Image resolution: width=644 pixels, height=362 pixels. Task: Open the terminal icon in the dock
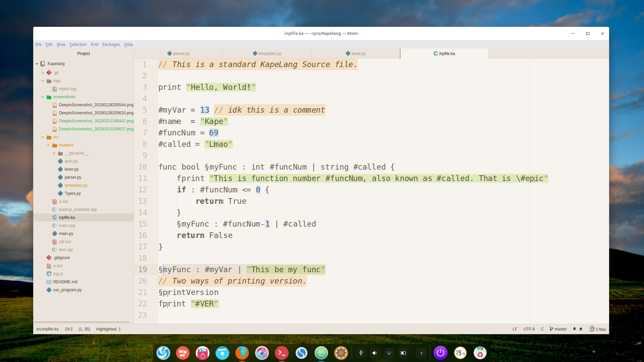281,353
